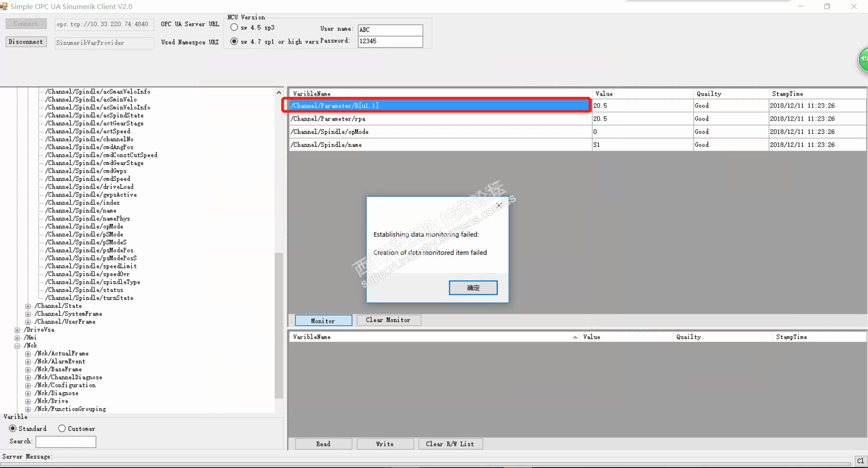This screenshot has height=468, width=868.
Task: Collapse the /Nck tree node
Action: pyautogui.click(x=17, y=346)
